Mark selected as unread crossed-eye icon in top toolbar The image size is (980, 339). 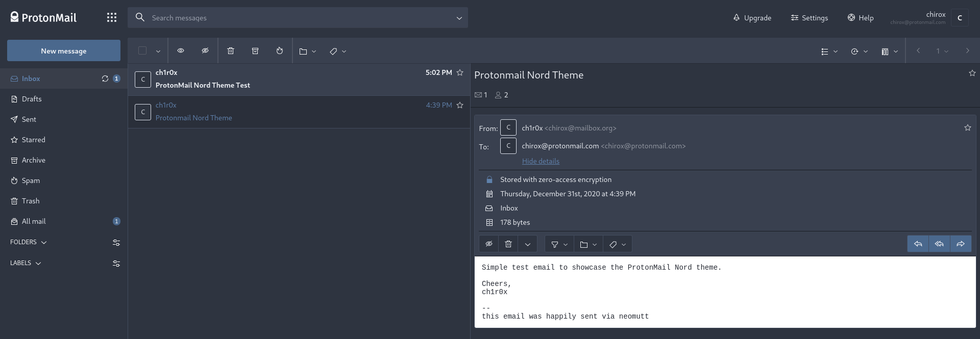(205, 51)
